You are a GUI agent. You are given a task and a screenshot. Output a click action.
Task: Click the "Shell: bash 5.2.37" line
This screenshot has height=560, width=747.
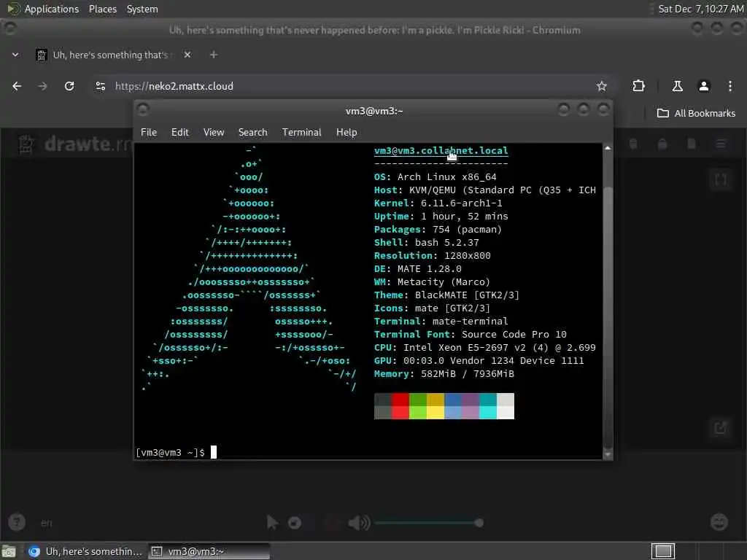(426, 242)
